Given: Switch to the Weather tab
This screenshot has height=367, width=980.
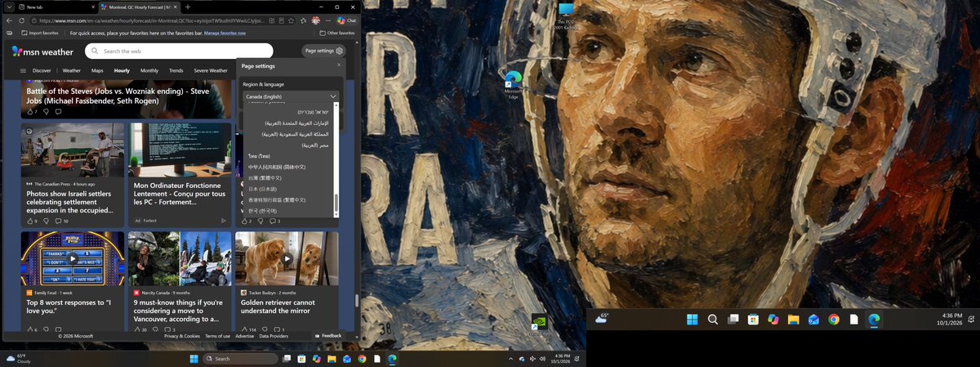Looking at the screenshot, I should (72, 70).
